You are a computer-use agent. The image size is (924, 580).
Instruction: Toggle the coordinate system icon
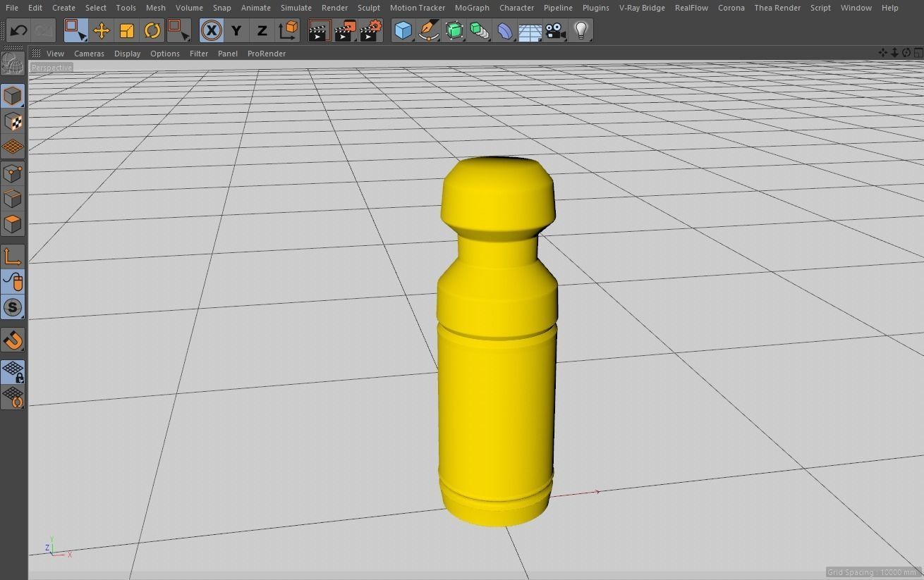tap(288, 30)
